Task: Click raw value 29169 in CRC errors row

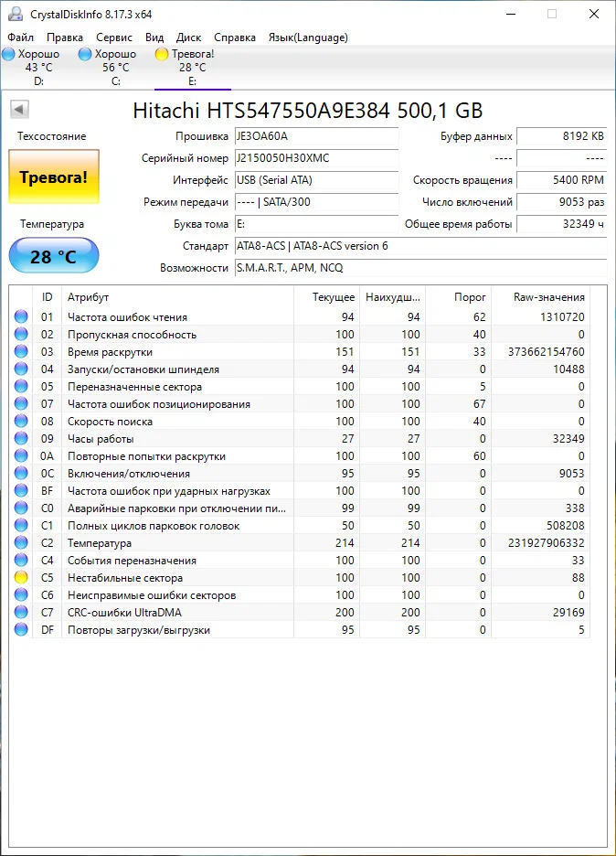Action: coord(568,613)
